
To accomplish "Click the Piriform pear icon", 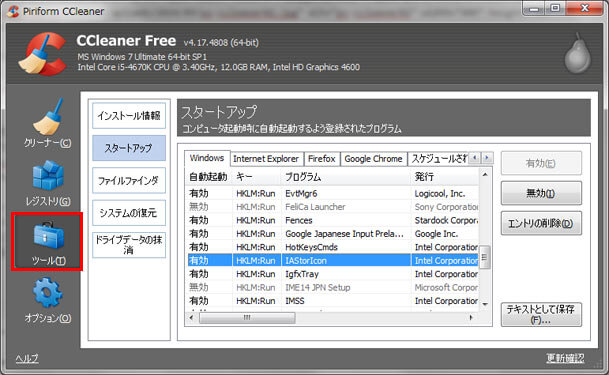I will (578, 54).
